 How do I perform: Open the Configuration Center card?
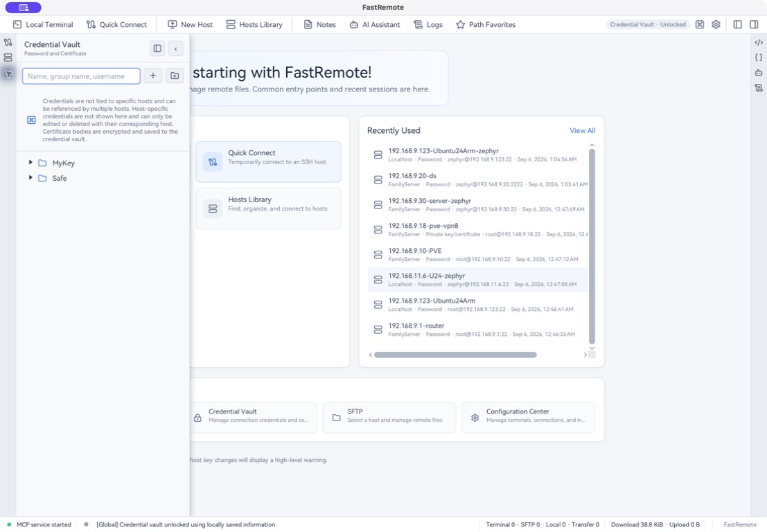528,418
